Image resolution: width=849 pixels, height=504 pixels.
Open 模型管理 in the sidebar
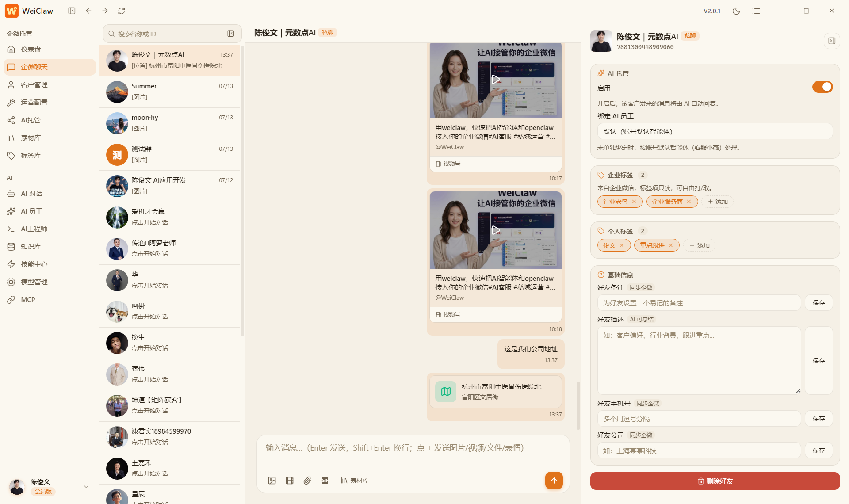(x=50, y=282)
